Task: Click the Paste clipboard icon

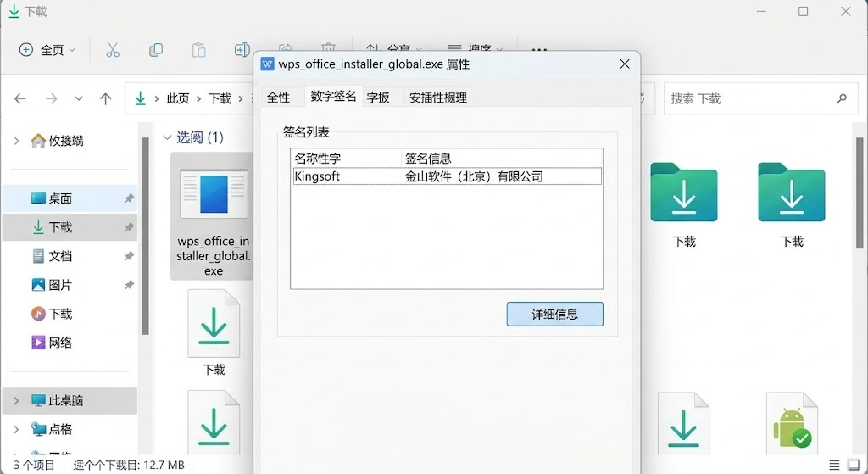Action: click(x=198, y=50)
